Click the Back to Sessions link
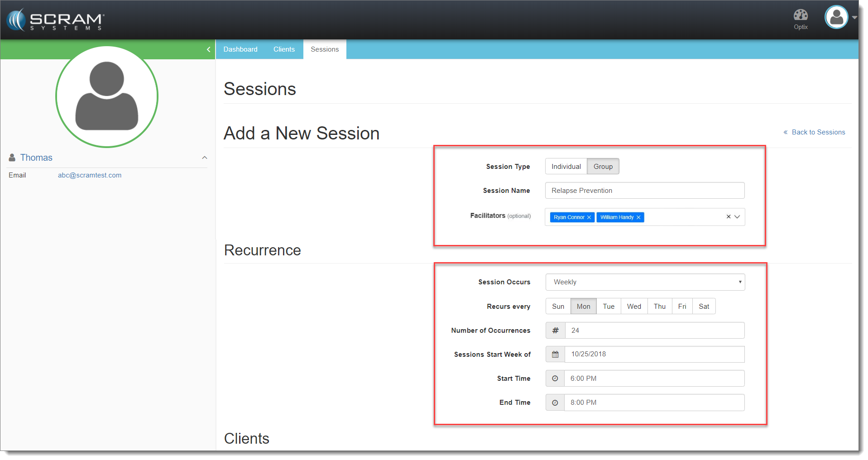 (818, 132)
